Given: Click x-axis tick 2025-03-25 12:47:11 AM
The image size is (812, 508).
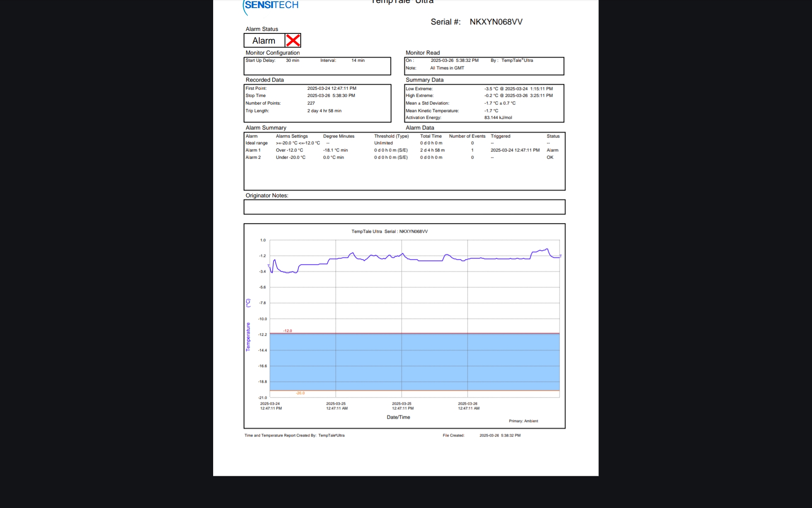Looking at the screenshot, I should pos(336,406).
